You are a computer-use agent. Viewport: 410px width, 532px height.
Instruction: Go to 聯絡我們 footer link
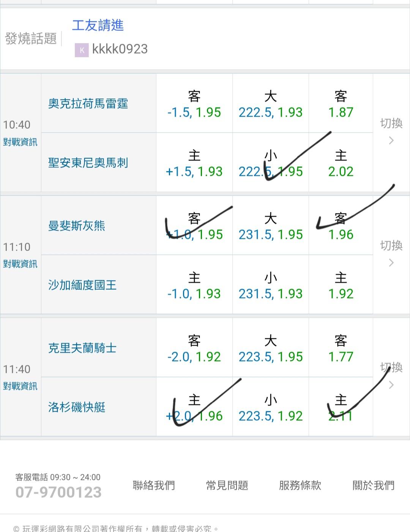click(x=154, y=485)
